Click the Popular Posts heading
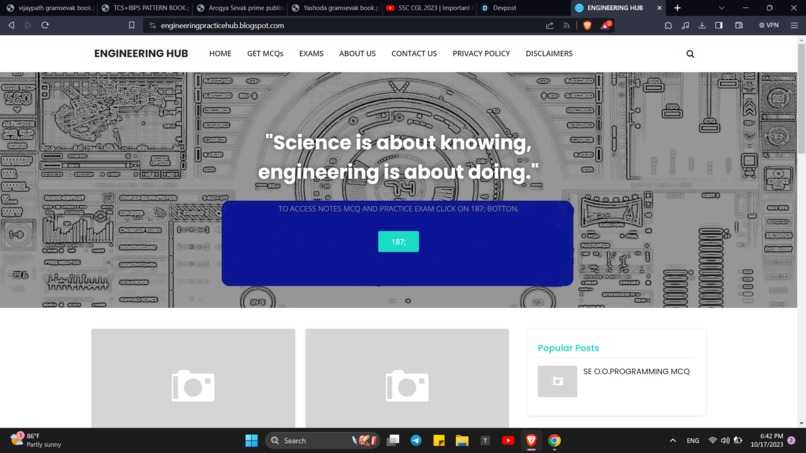Image resolution: width=806 pixels, height=453 pixels. [568, 348]
